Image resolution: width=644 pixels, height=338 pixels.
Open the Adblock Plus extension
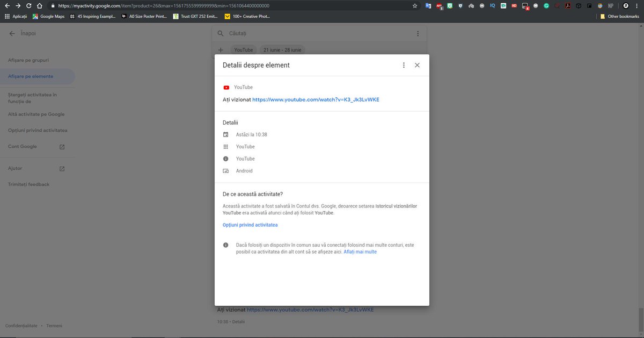tap(440, 6)
